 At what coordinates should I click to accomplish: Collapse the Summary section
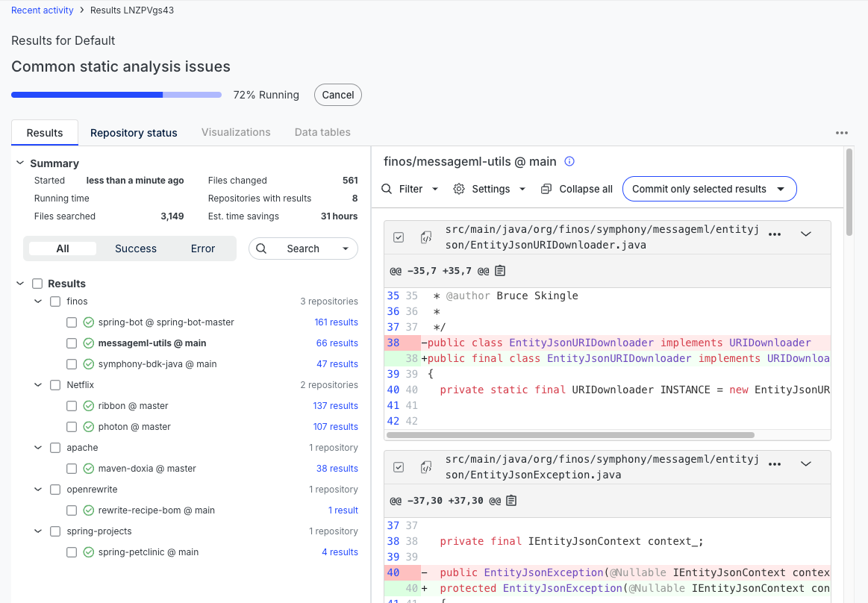click(x=20, y=163)
